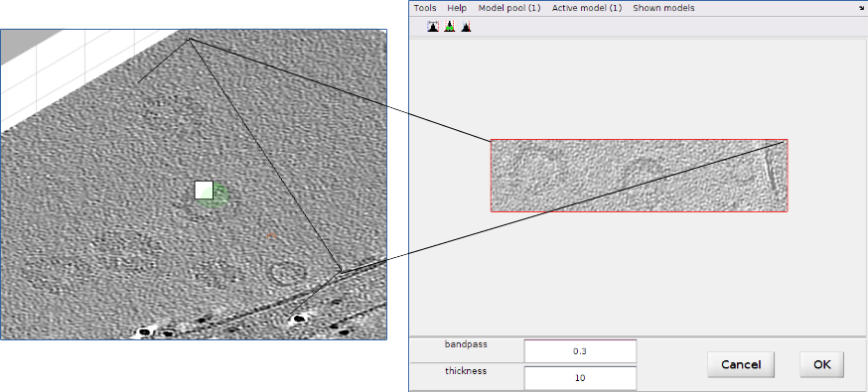Screen dimensions: 868x392
Task: Expand the Shown models menu
Action: (x=663, y=8)
